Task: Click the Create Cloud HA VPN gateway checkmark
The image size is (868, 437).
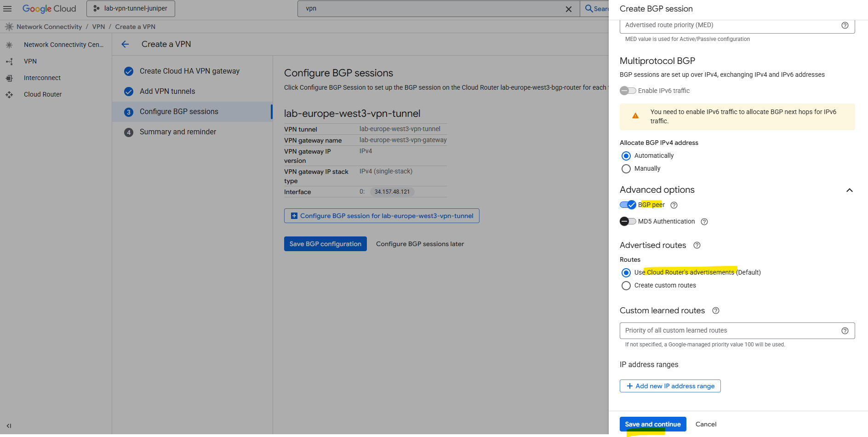Action: [x=129, y=71]
